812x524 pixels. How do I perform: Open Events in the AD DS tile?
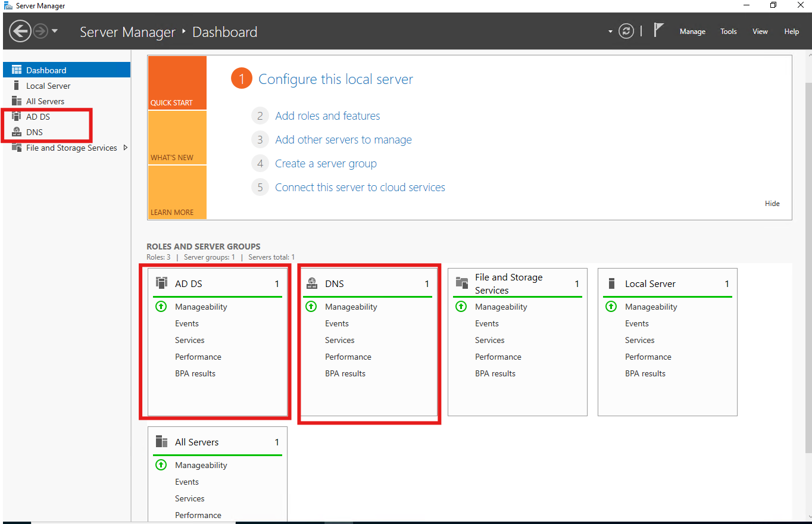(187, 324)
